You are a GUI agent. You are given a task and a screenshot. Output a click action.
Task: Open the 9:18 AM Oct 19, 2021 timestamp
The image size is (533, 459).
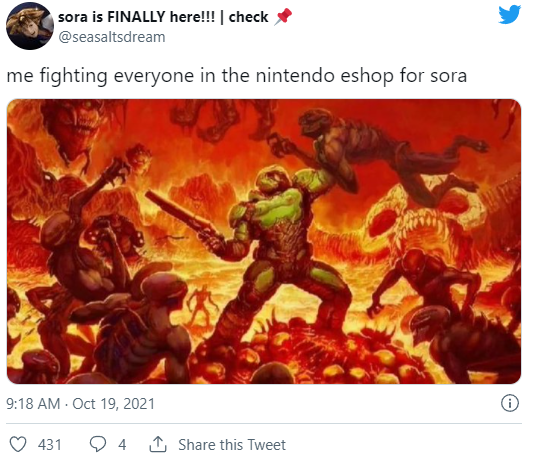tap(80, 404)
